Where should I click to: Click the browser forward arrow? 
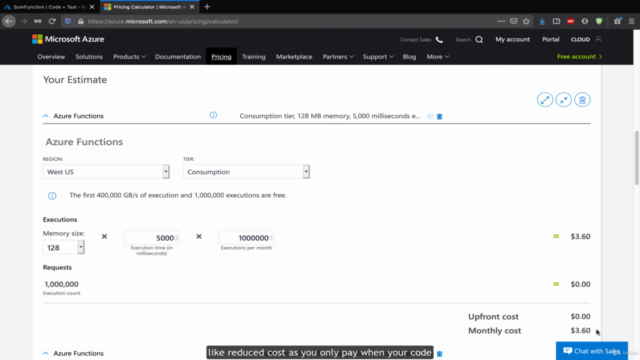[23, 21]
